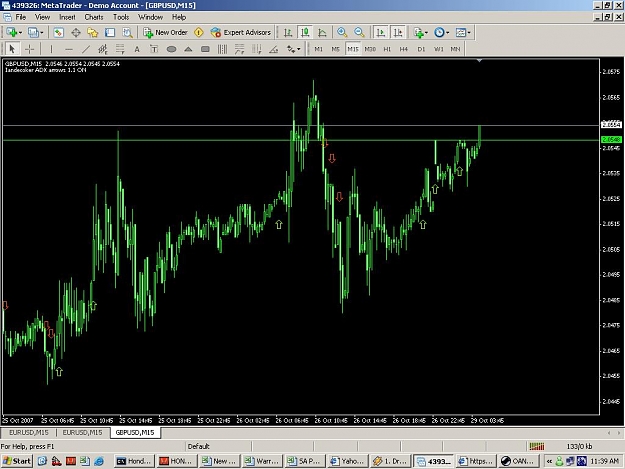Open the Indicators list icon
This screenshot has height=469, width=625.
click(x=418, y=32)
